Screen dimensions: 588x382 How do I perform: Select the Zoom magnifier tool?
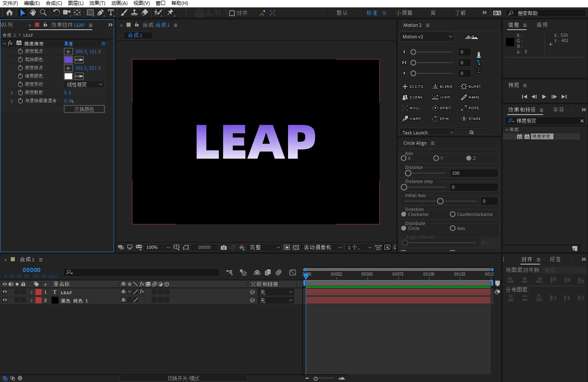click(x=43, y=13)
